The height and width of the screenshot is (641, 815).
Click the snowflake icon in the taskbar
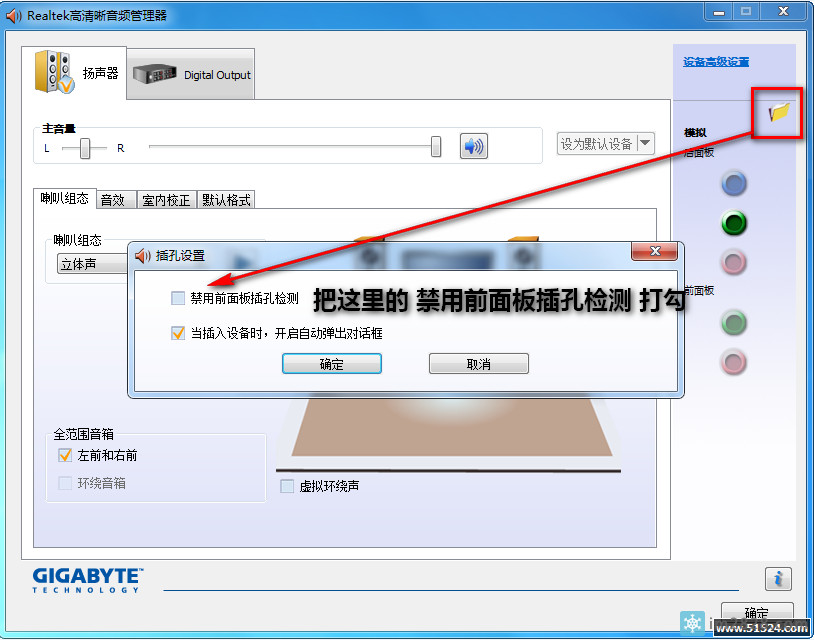pos(693,622)
